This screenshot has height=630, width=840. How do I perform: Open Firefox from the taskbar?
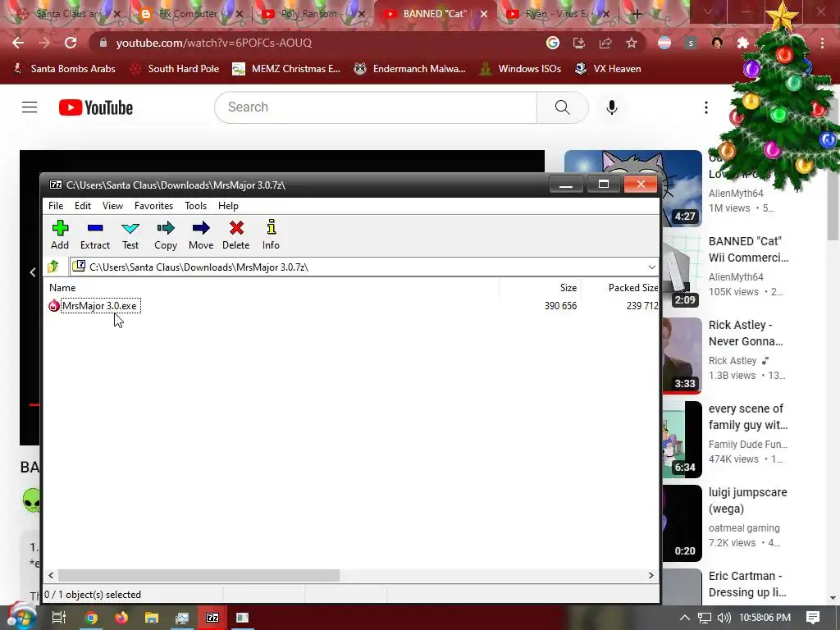pos(121,618)
